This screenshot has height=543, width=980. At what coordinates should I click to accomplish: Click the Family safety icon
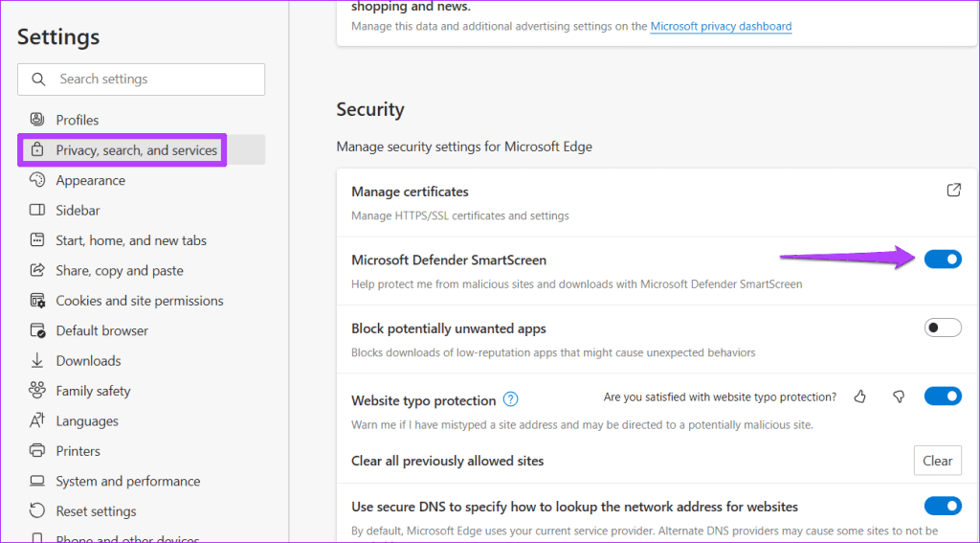37,391
